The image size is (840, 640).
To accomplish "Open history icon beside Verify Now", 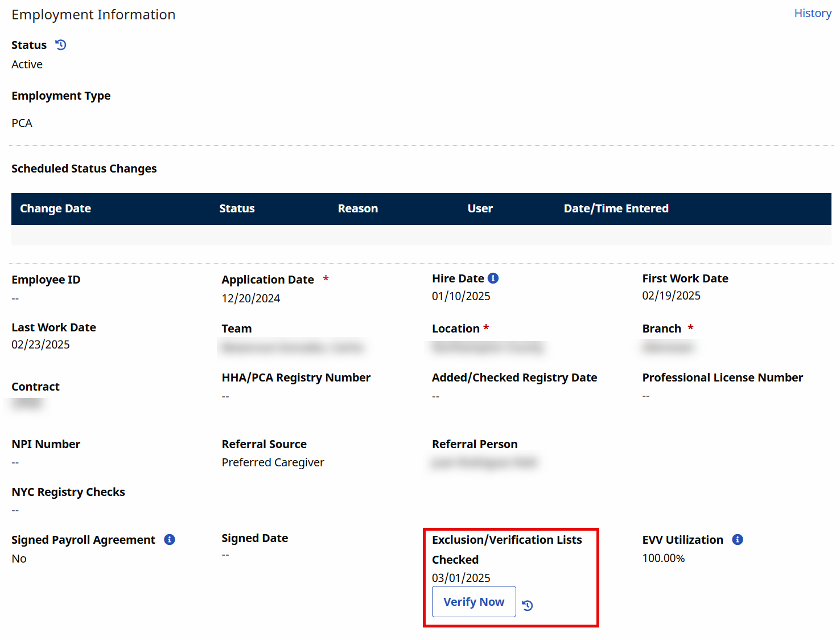I will tap(528, 605).
